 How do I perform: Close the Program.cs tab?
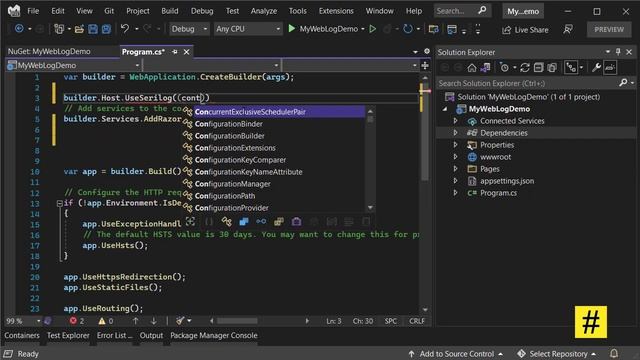187,52
